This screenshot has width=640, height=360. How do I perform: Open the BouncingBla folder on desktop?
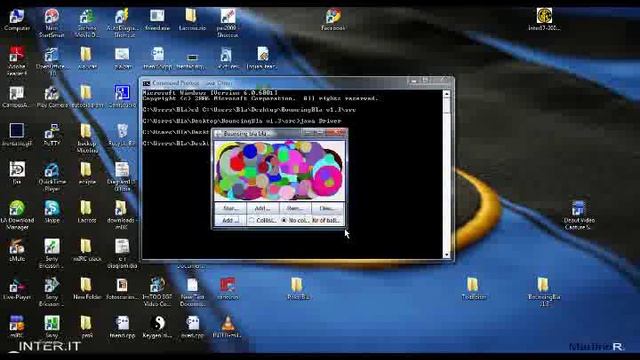(x=544, y=292)
